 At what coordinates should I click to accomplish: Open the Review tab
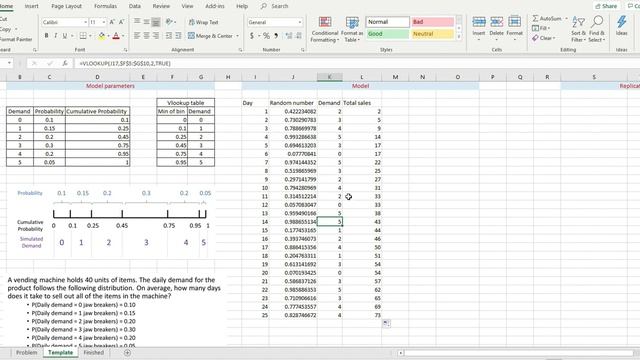(161, 6)
